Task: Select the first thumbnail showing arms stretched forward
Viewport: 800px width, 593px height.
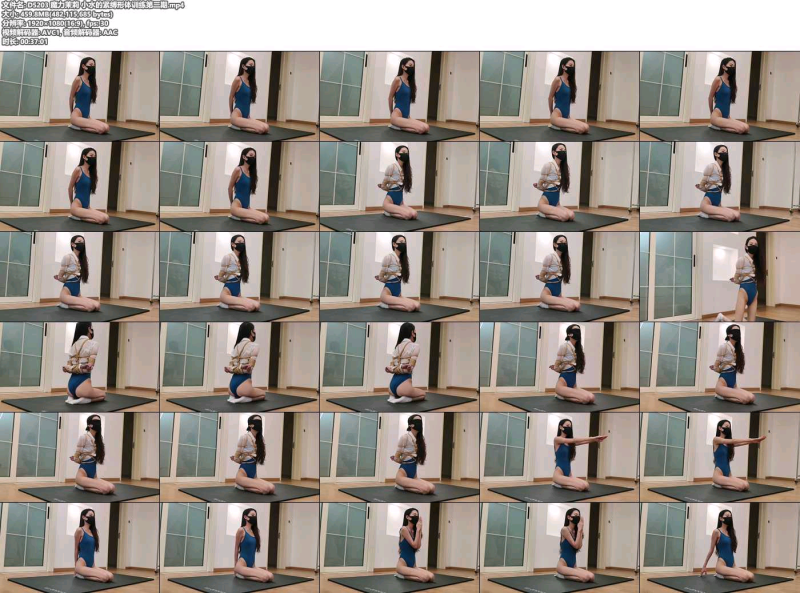Action: pyautogui.click(x=560, y=457)
